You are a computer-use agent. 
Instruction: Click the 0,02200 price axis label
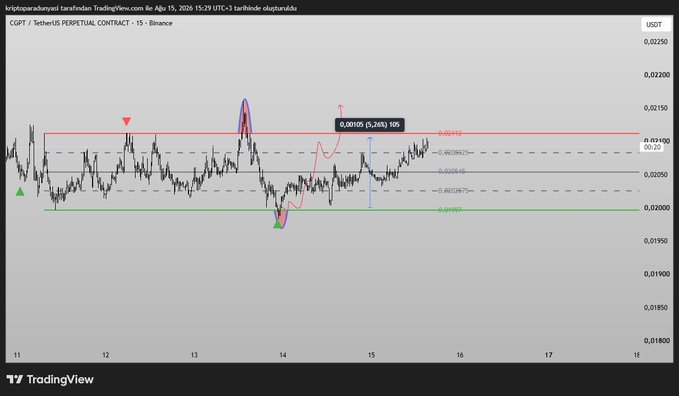[656, 75]
